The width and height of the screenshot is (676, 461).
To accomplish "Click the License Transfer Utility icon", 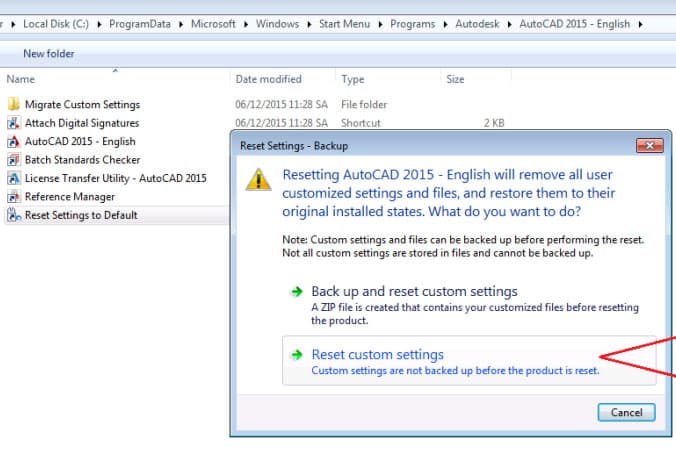I will (x=14, y=178).
